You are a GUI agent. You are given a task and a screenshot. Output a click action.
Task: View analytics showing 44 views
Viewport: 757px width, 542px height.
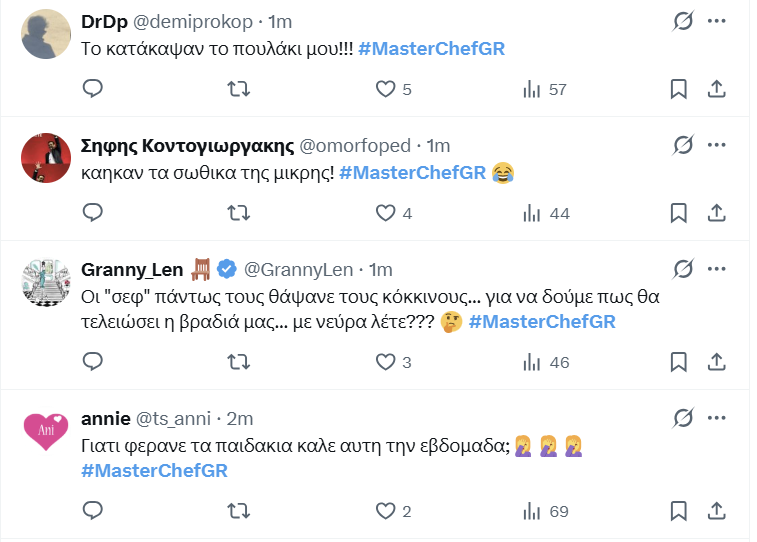click(x=546, y=213)
